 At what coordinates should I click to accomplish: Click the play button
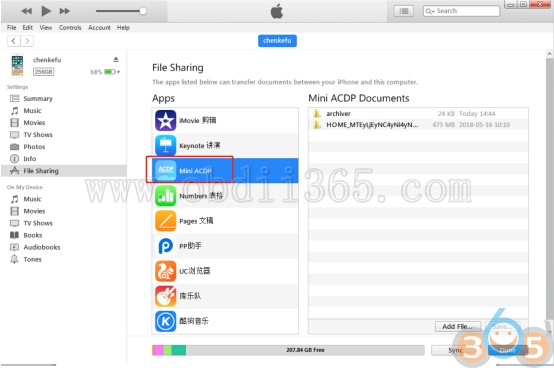(46, 11)
